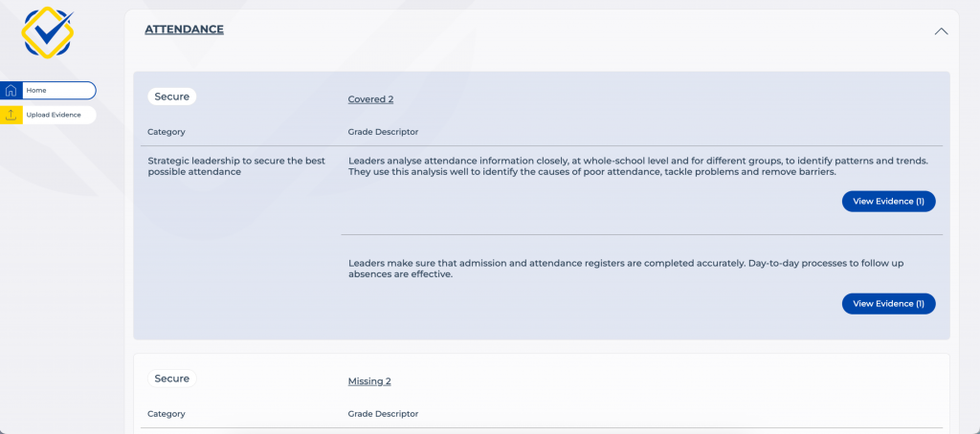Screen dimensions: 980x434
Task: Select the 'Leaders analyse attendance information' descriptor
Action: pyautogui.click(x=638, y=166)
